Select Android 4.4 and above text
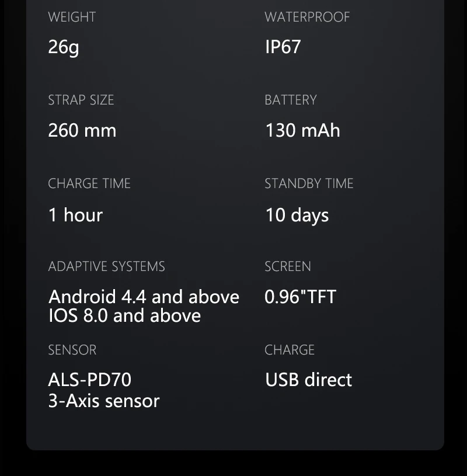Viewport: 467px width, 476px height. (144, 297)
